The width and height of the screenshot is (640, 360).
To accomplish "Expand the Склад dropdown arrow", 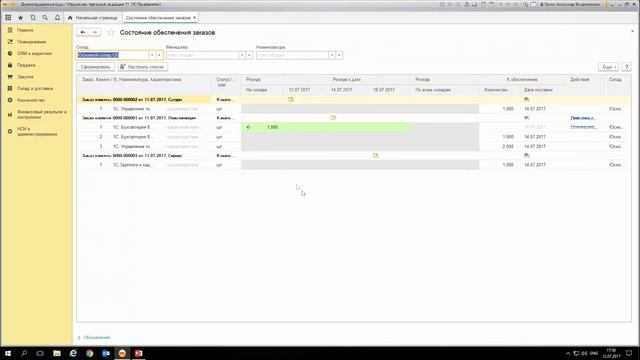I will [x=152, y=55].
